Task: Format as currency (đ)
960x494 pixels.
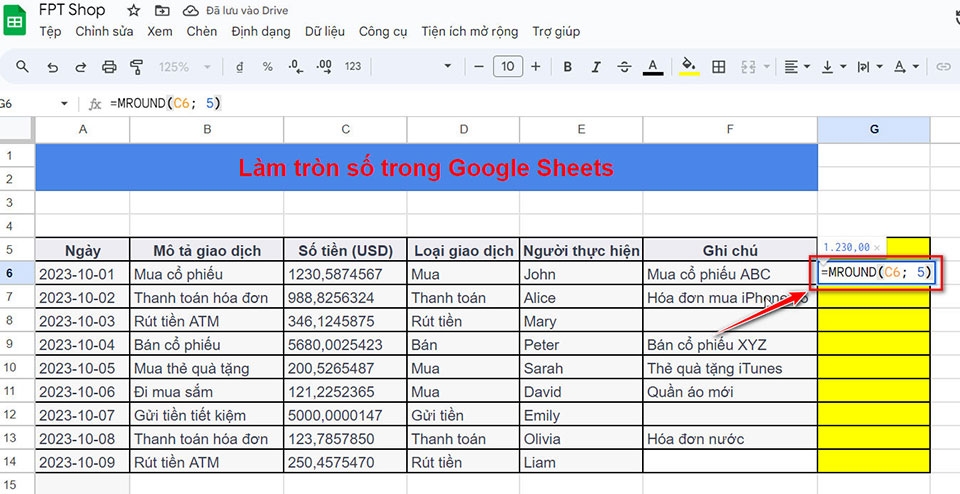Action: click(239, 67)
